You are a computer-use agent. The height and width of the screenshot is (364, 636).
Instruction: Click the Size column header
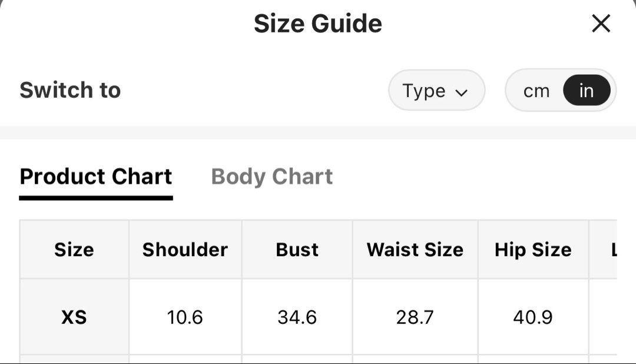(74, 250)
